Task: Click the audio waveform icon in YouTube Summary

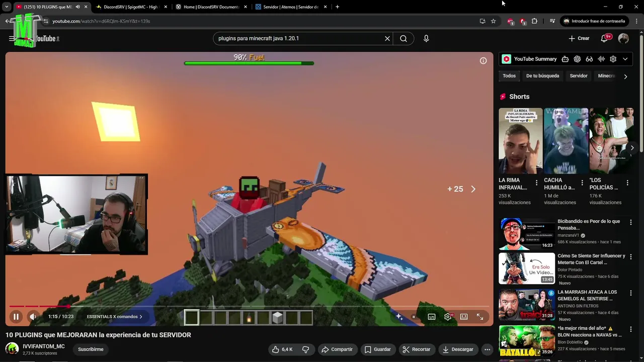Action: point(601,59)
